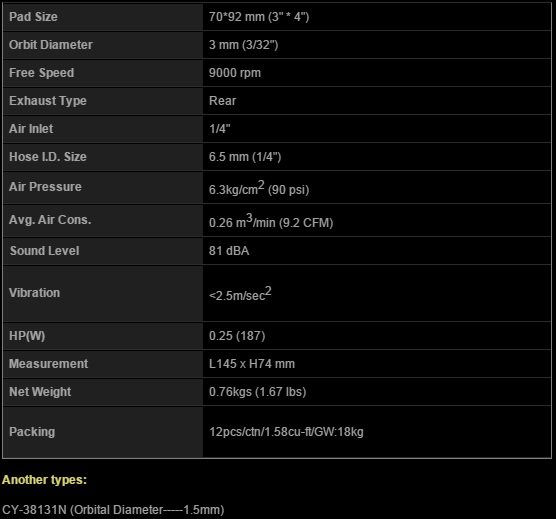The image size is (556, 519).
Task: Select the 'Rear' exhaust value
Action: click(222, 101)
